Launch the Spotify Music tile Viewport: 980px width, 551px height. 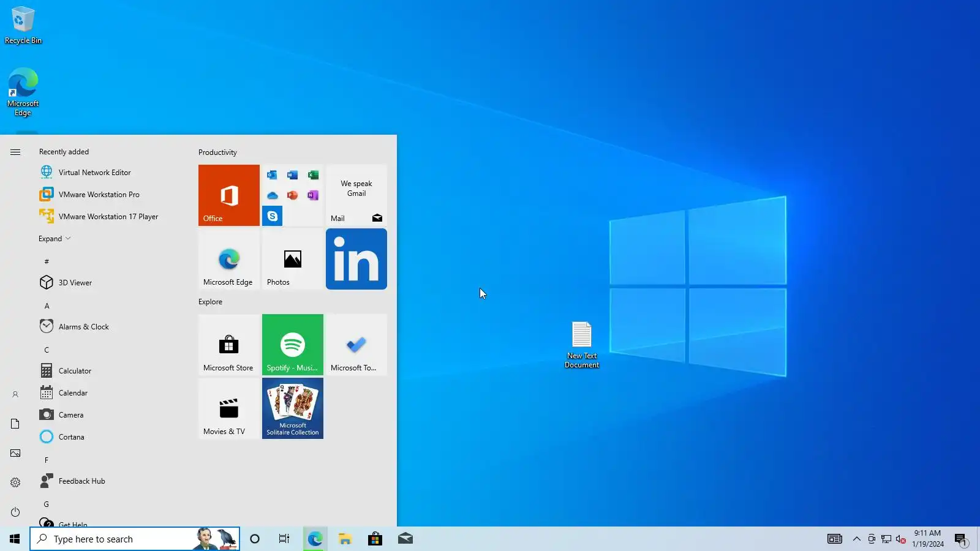293,345
